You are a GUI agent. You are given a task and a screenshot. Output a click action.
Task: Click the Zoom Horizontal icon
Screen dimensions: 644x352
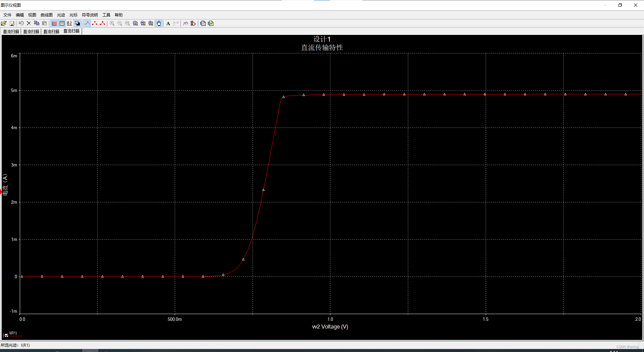point(143,23)
